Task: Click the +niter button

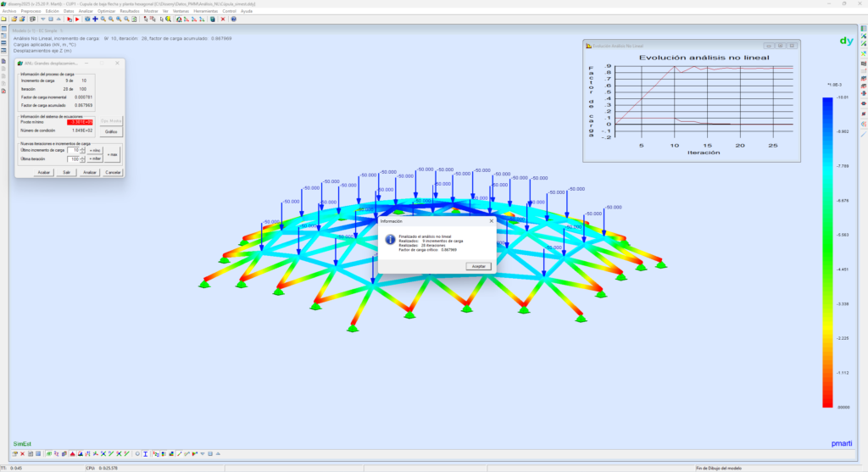Action: [95, 158]
